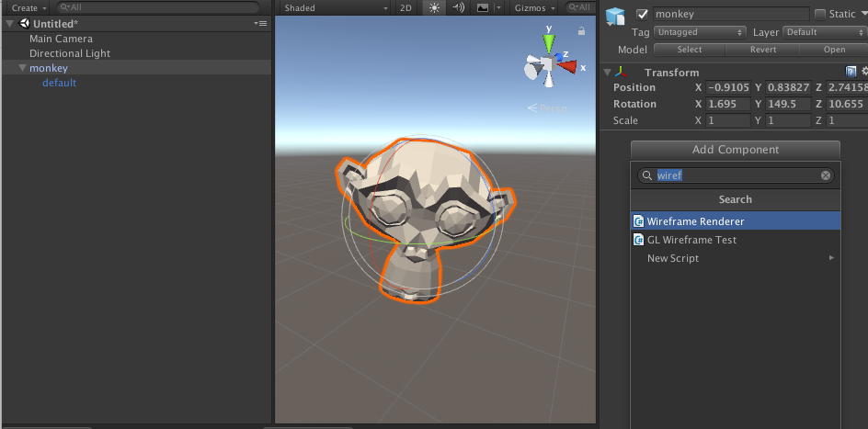This screenshot has width=868, height=429.
Task: Toggle the Static checkbox
Action: [x=820, y=15]
